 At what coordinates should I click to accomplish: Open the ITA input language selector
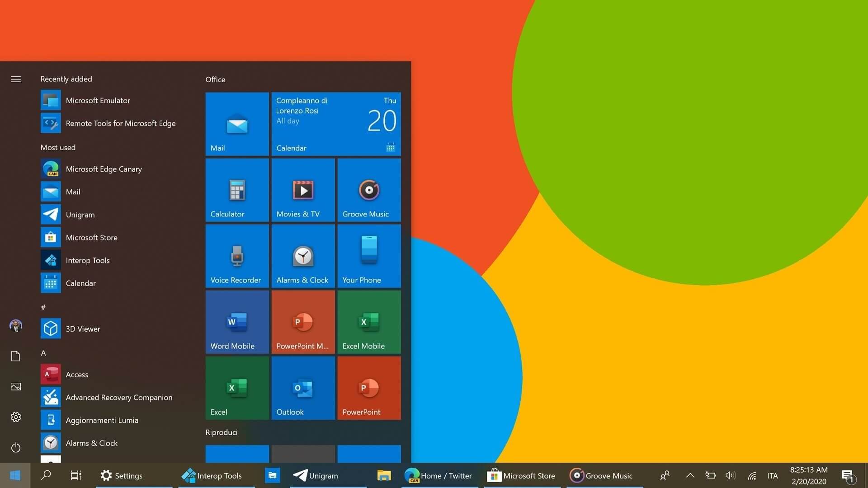pyautogui.click(x=772, y=476)
